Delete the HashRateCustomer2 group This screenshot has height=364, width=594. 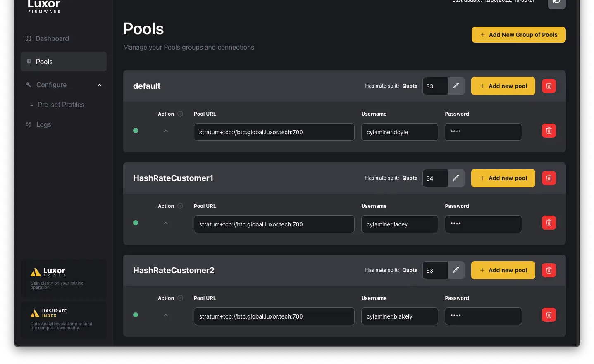[549, 270]
